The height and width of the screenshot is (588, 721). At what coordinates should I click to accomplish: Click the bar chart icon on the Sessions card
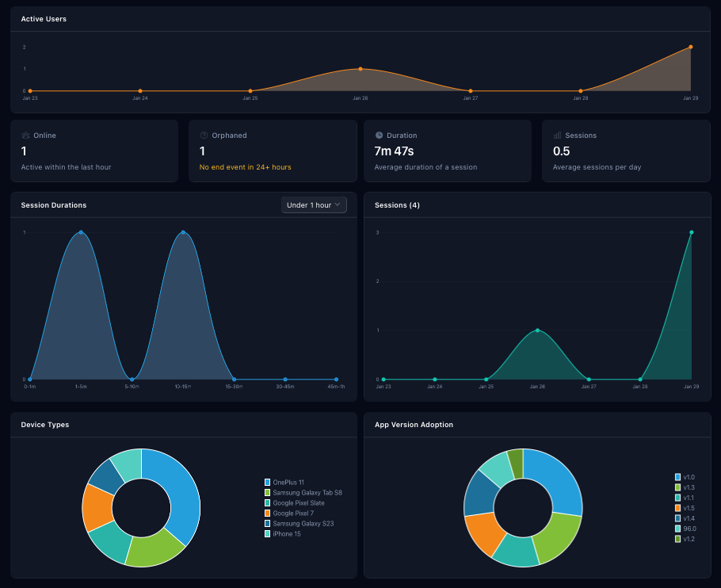[558, 135]
